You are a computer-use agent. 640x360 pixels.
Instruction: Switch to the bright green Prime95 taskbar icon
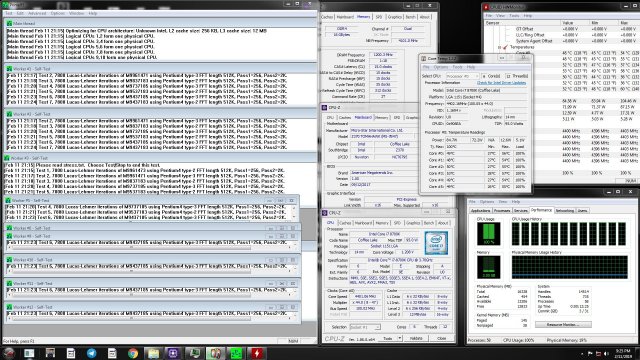(236, 353)
